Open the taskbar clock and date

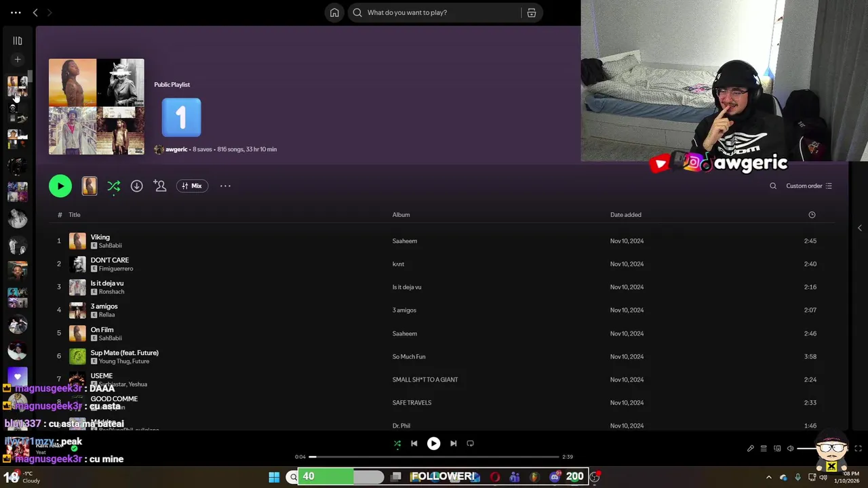click(847, 477)
